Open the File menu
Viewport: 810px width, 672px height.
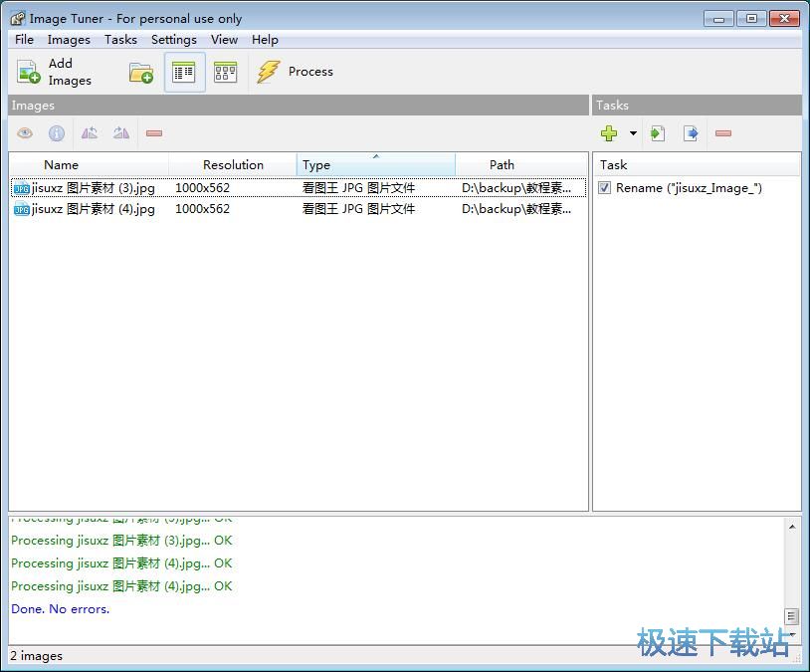(24, 40)
